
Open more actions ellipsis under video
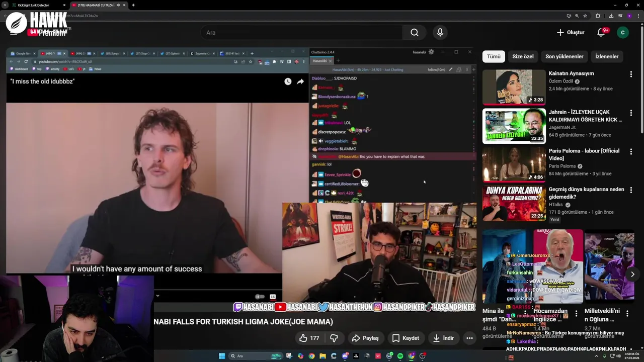coord(469,338)
